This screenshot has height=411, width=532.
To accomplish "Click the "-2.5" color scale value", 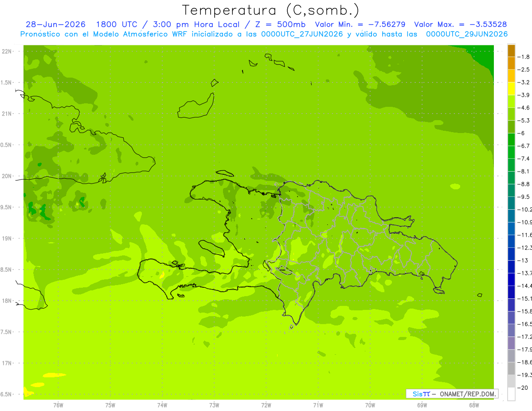I will tap(524, 70).
